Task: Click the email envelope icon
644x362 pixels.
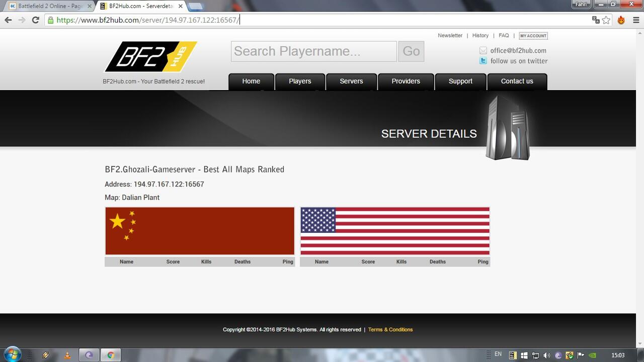Action: click(483, 50)
